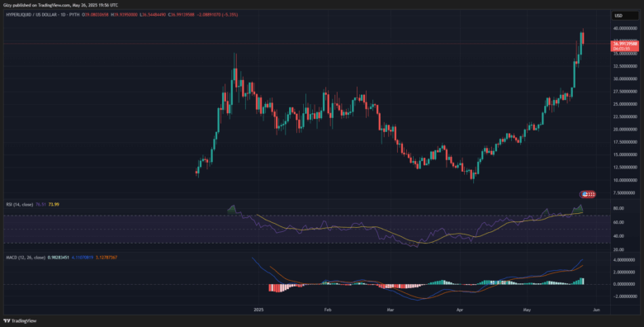This screenshot has width=644, height=327.
Task: Click the high price value 39.93950000
Action: [125, 15]
